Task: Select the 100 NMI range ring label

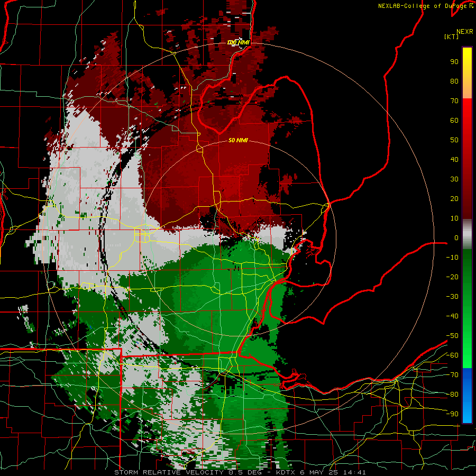Action: (x=239, y=42)
